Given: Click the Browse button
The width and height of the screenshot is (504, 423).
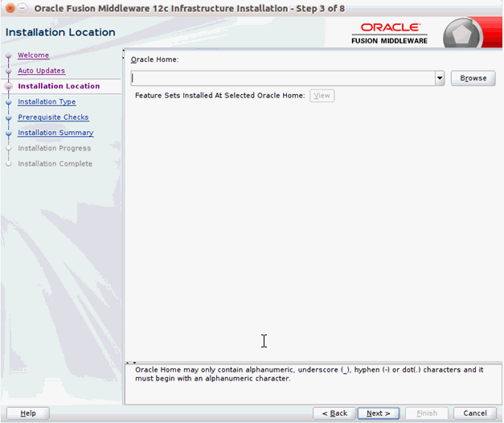Looking at the screenshot, I should click(x=473, y=78).
